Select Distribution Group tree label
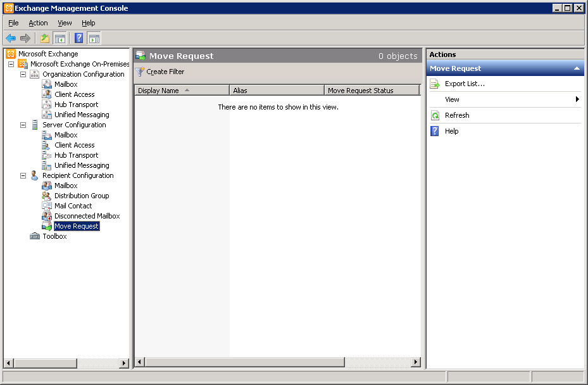Screen dimensions: 588x385 (x=82, y=196)
